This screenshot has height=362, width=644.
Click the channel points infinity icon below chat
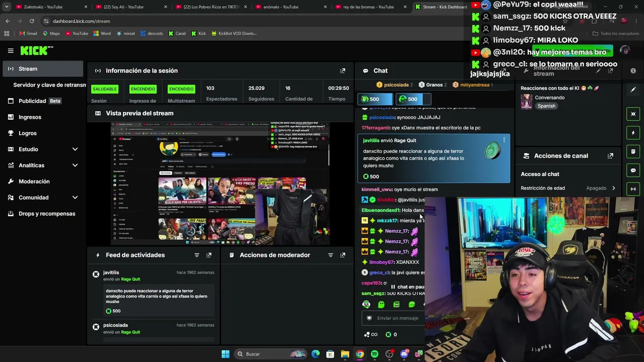coord(371,334)
